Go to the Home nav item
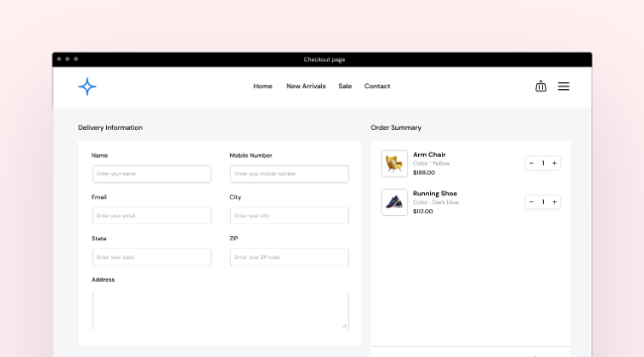 (263, 86)
